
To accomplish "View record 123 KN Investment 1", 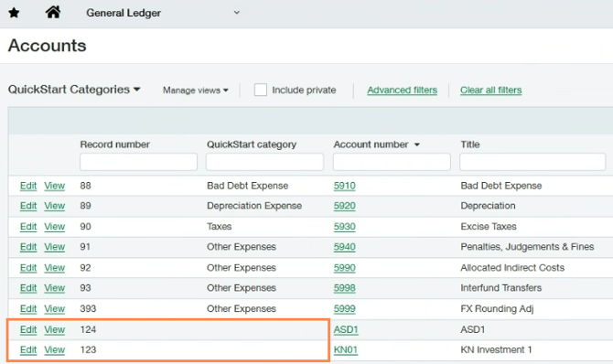I will [x=54, y=350].
